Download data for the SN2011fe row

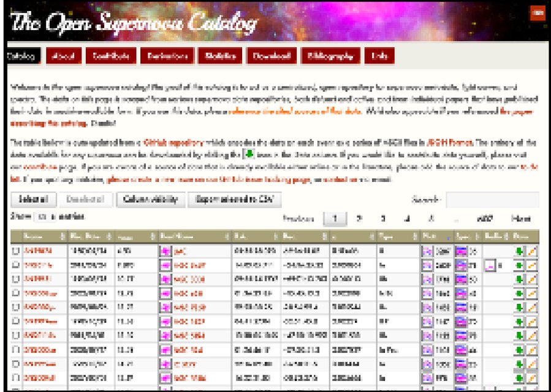[x=519, y=266]
